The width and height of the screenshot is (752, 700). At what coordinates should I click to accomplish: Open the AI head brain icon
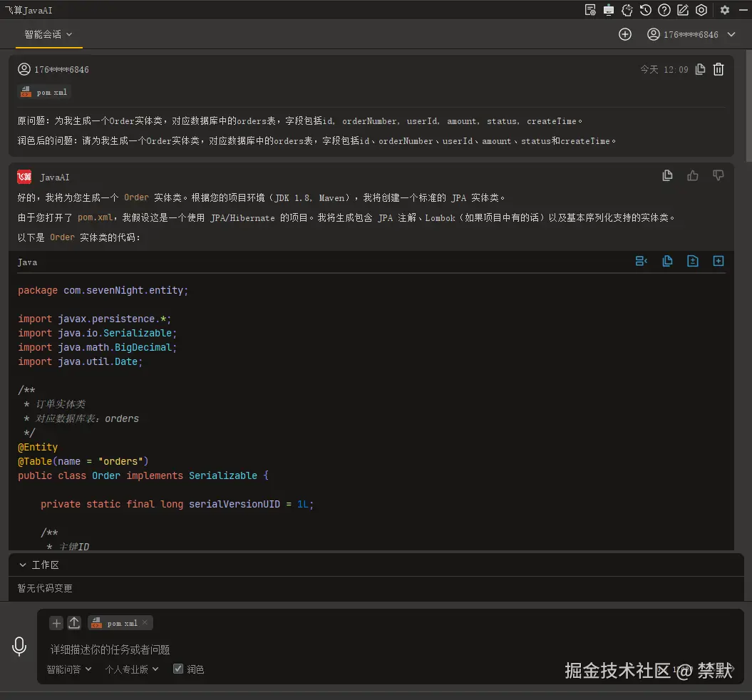pos(627,10)
